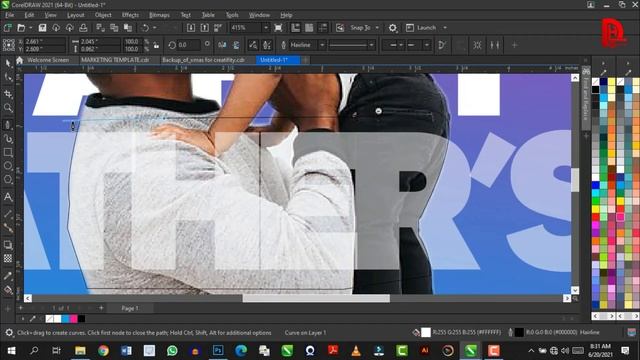Open the Bitmaps menu
The image size is (640, 360).
click(x=159, y=15)
